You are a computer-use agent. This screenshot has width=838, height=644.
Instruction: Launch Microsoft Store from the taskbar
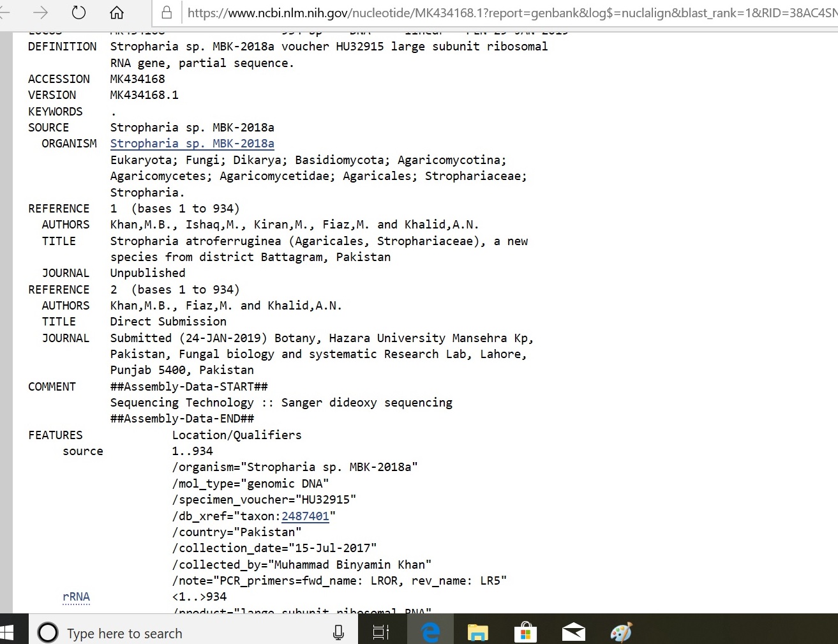[x=525, y=633]
